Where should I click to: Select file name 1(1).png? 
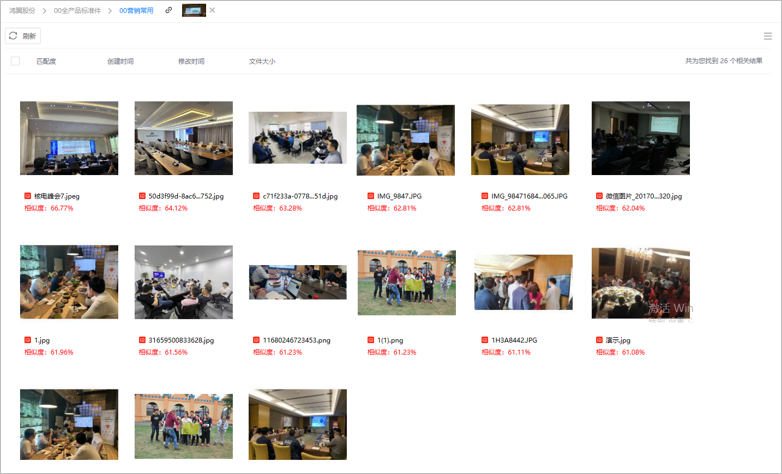pyautogui.click(x=390, y=340)
